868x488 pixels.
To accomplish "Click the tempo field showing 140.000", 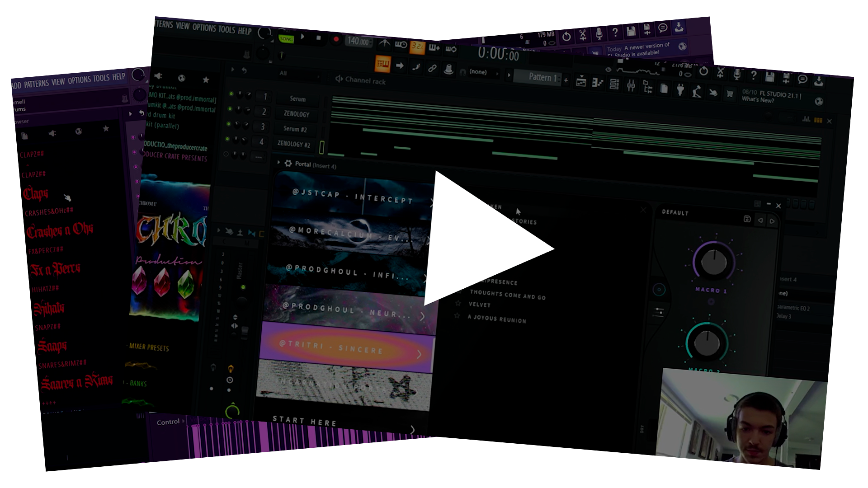I will [359, 41].
